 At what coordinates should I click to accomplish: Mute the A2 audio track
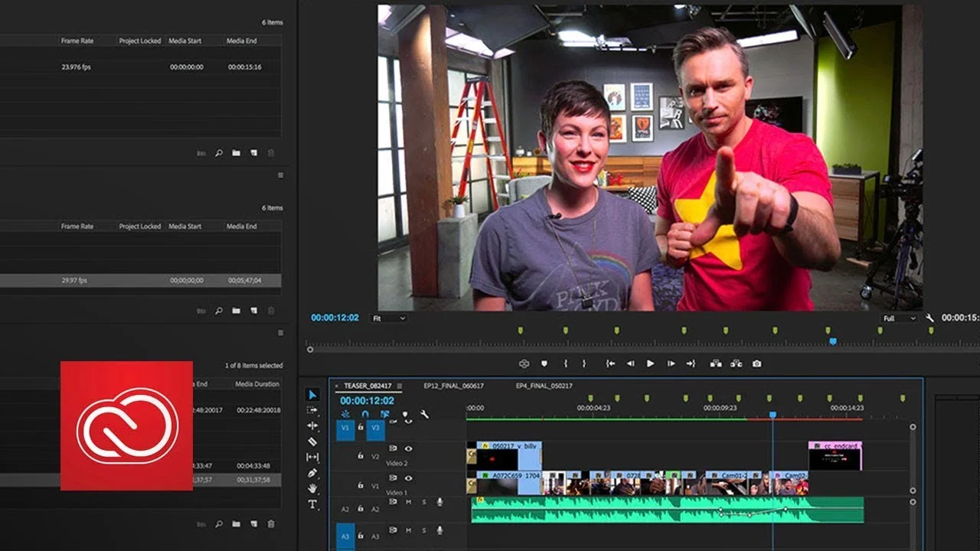tap(407, 501)
